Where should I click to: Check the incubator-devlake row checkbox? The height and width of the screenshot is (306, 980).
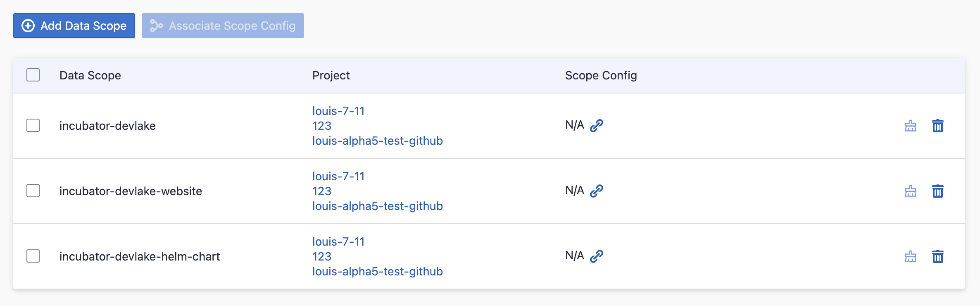(x=33, y=126)
